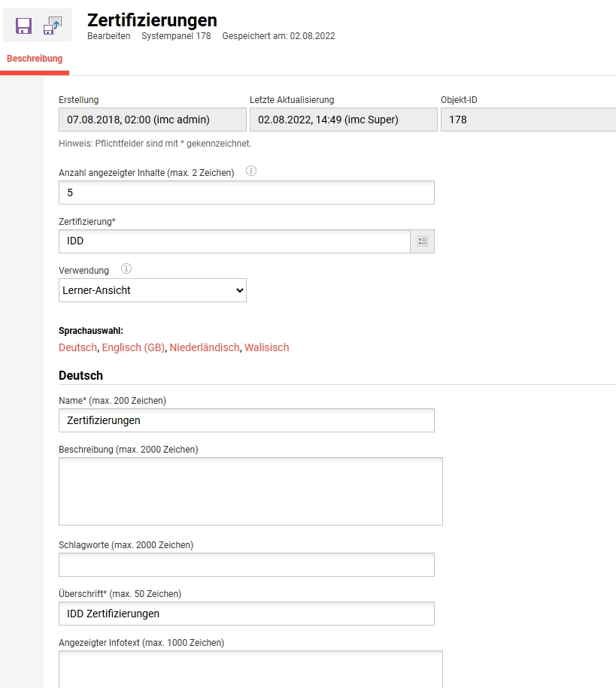Viewport: 616px width, 688px height.
Task: Select Deutsch language link
Action: coord(77,347)
